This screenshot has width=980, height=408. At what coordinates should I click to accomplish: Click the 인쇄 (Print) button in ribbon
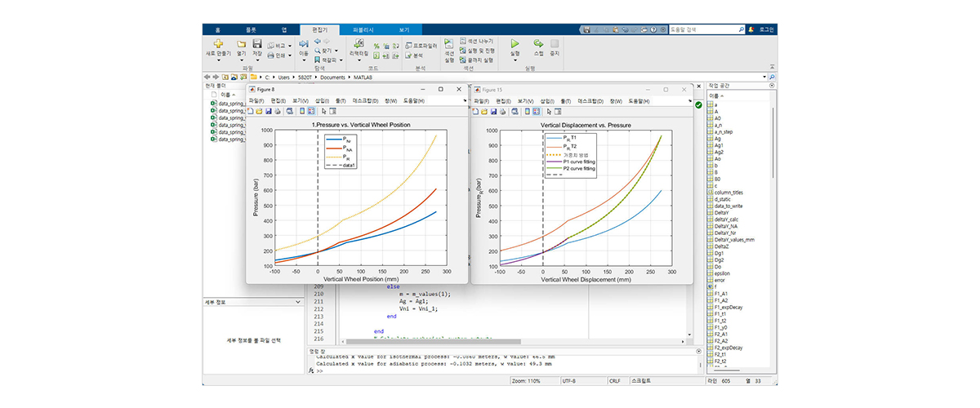(x=278, y=55)
